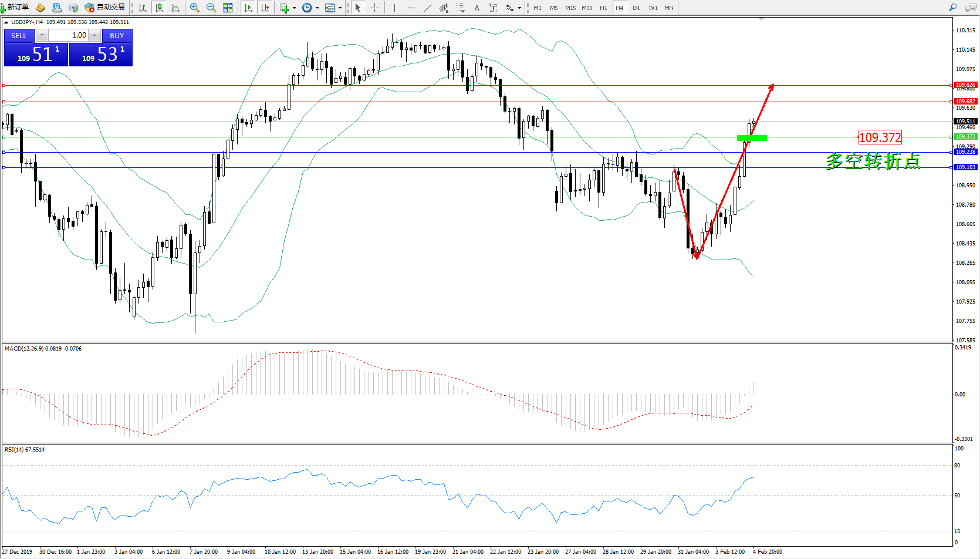Select the text label 'A' tool

477,8
